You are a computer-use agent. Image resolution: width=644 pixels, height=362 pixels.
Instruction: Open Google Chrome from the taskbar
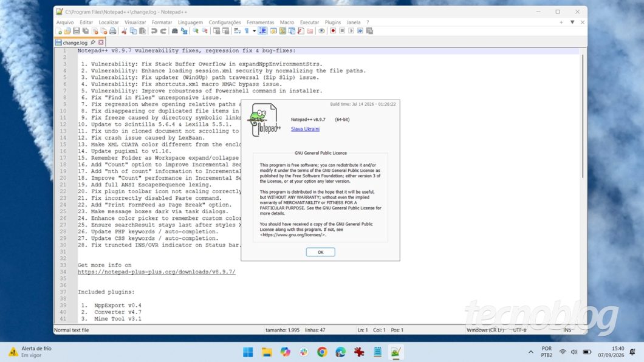(x=322, y=352)
